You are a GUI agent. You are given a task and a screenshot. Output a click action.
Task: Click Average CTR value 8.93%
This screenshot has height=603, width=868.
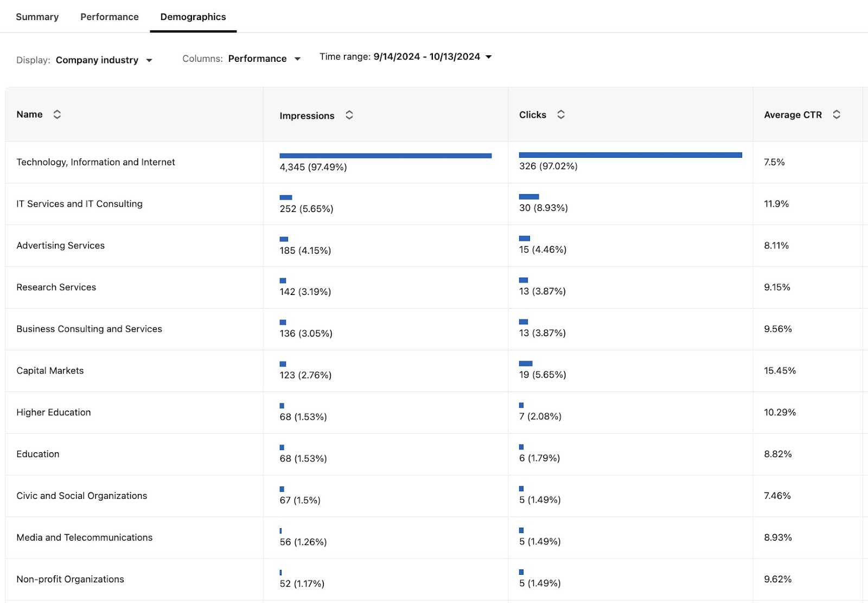(x=778, y=538)
